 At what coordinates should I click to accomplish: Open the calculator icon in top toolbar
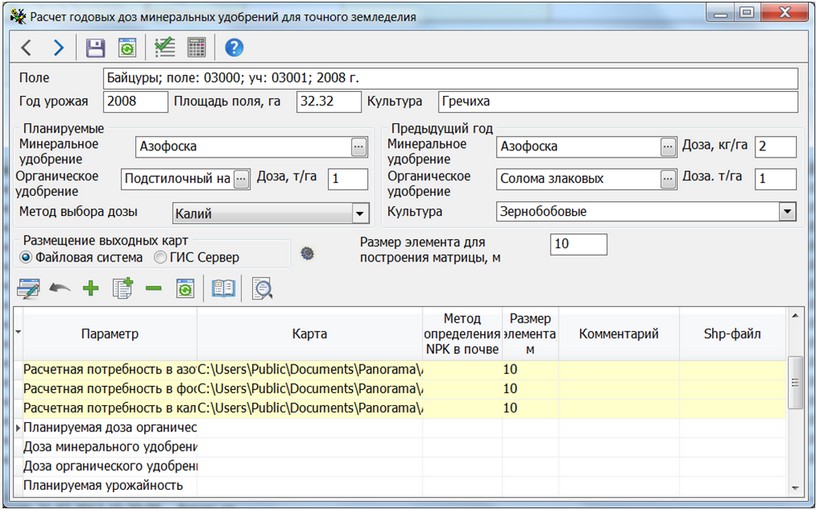(196, 47)
